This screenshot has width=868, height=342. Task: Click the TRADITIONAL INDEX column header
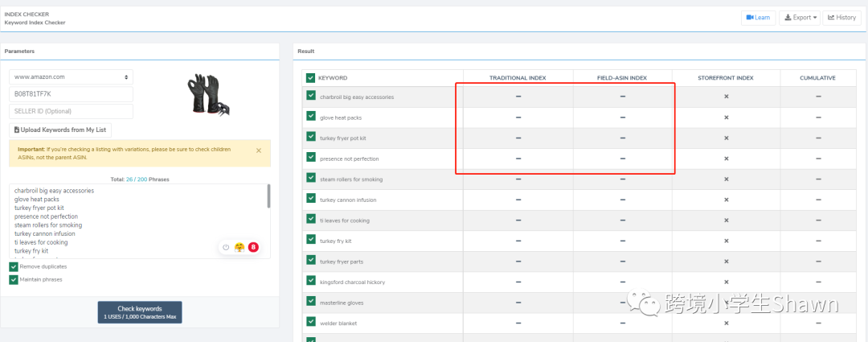[518, 78]
